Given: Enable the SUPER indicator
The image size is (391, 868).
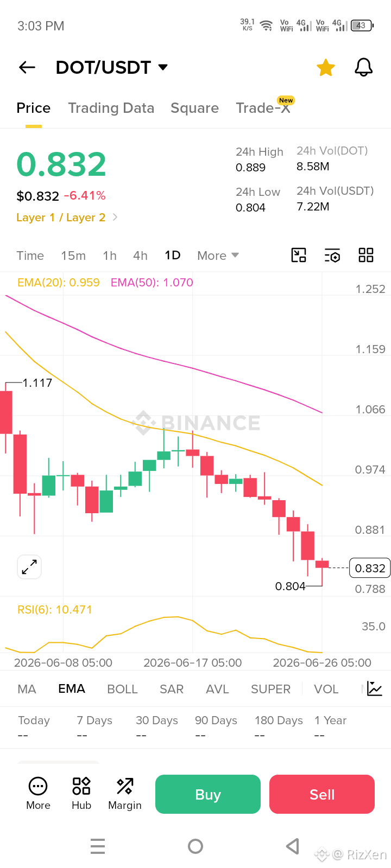Looking at the screenshot, I should pyautogui.click(x=270, y=689).
